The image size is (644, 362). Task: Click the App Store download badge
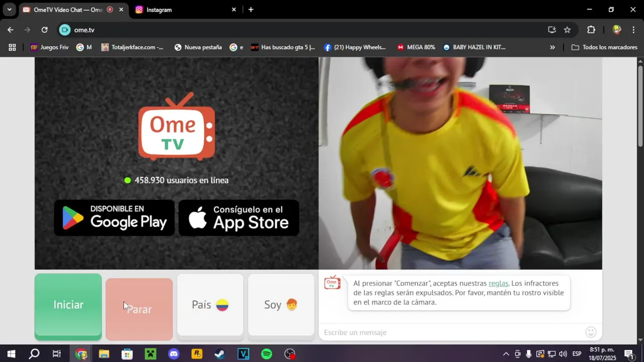click(239, 218)
